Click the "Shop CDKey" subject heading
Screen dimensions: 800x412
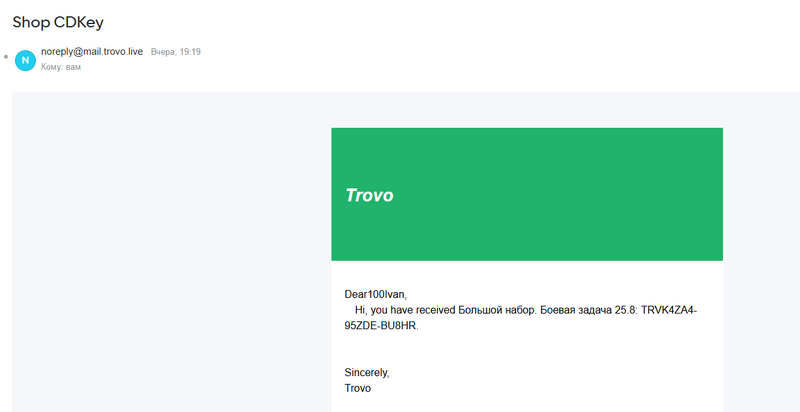pos(60,21)
